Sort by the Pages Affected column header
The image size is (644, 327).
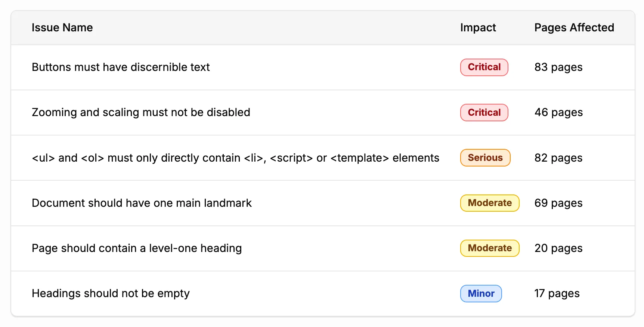(x=574, y=28)
